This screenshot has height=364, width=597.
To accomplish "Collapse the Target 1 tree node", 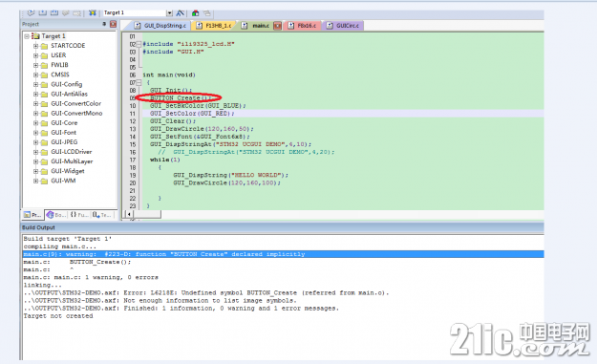I will [27, 36].
